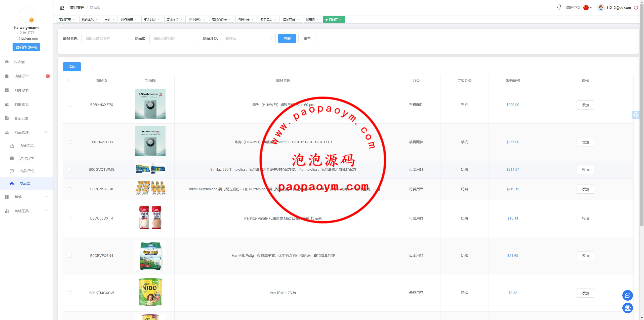
Task: Expand the 营销工具 menu chevron
Action: (x=46, y=211)
